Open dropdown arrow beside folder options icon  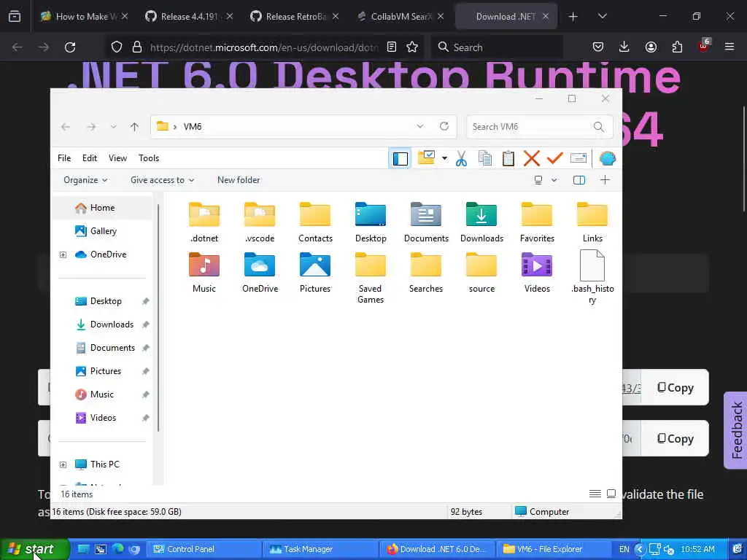coord(444,158)
